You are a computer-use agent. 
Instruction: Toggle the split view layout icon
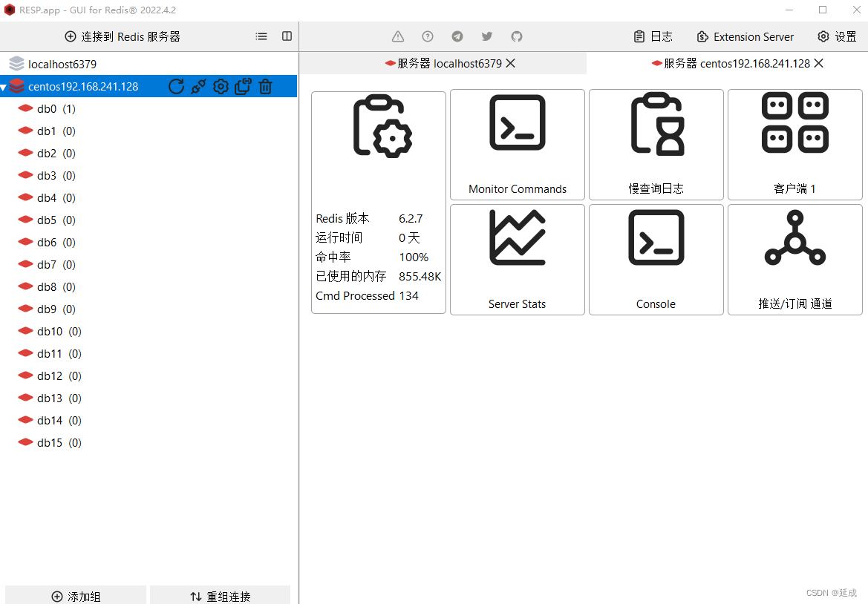(x=287, y=36)
